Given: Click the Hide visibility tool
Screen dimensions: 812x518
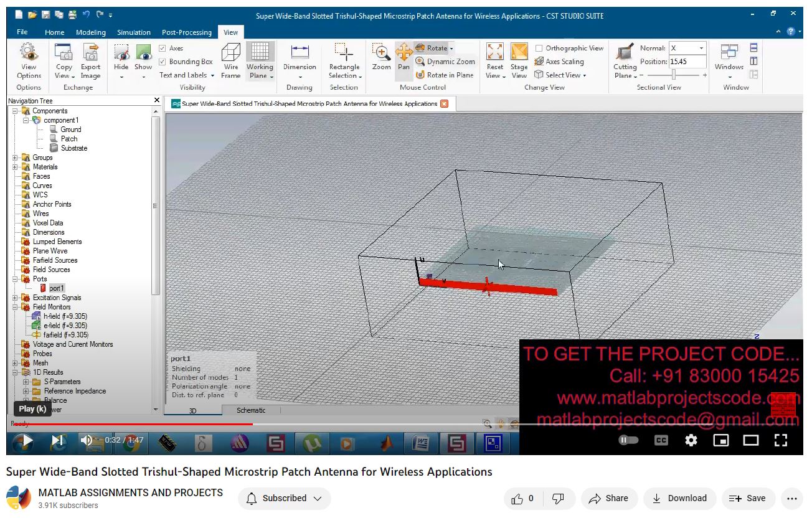Looking at the screenshot, I should coord(121,61).
